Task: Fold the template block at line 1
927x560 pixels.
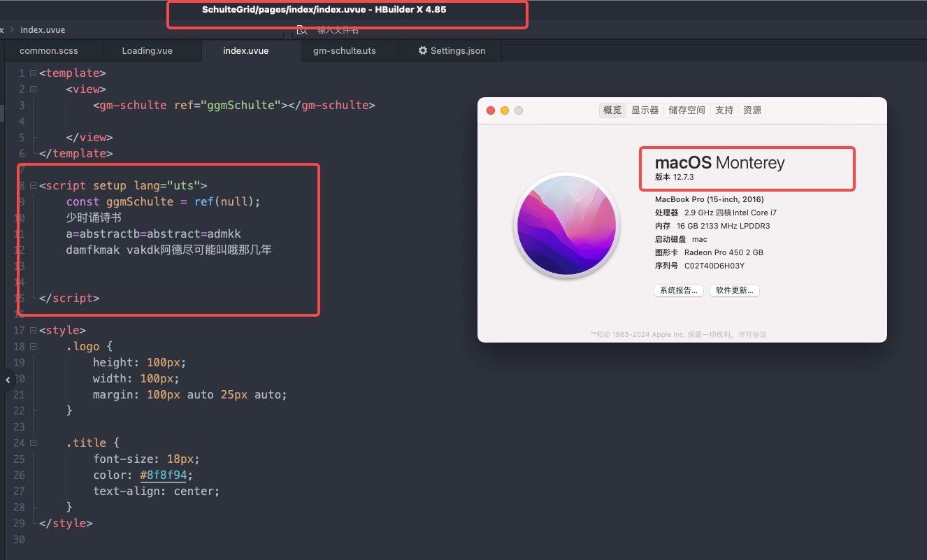Action: click(33, 73)
